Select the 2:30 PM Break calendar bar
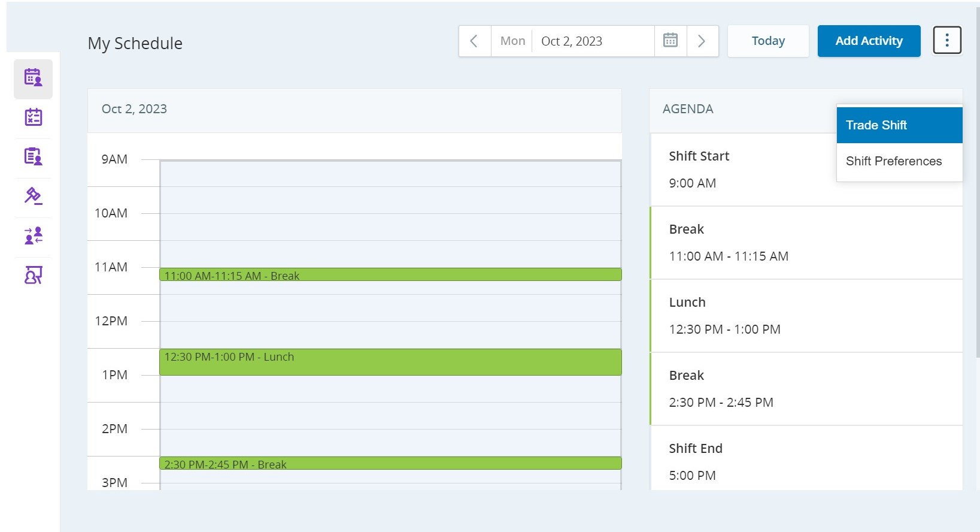The width and height of the screenshot is (980, 532). pos(390,464)
